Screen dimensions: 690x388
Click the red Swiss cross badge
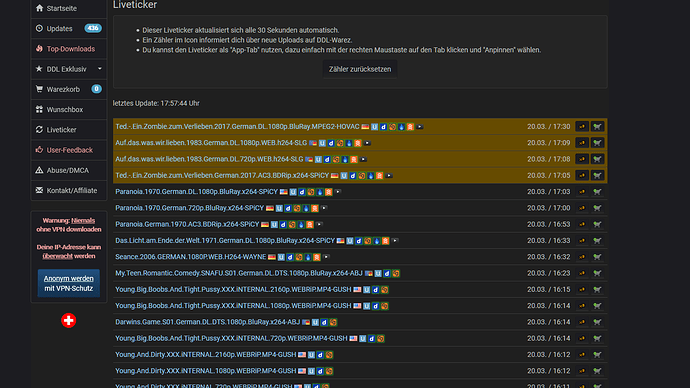(x=69, y=320)
